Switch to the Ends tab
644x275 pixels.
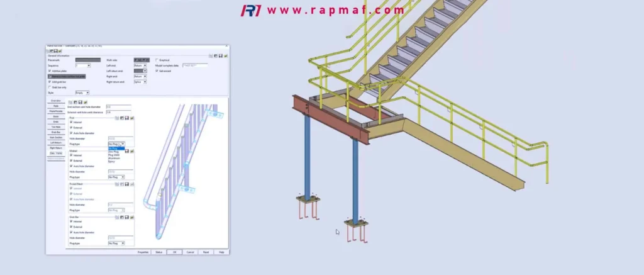point(55,121)
